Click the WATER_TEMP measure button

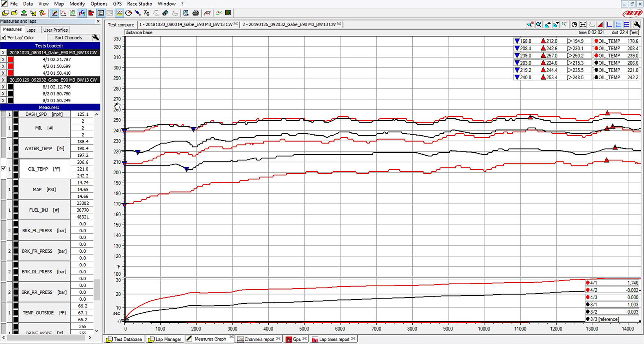pos(44,149)
